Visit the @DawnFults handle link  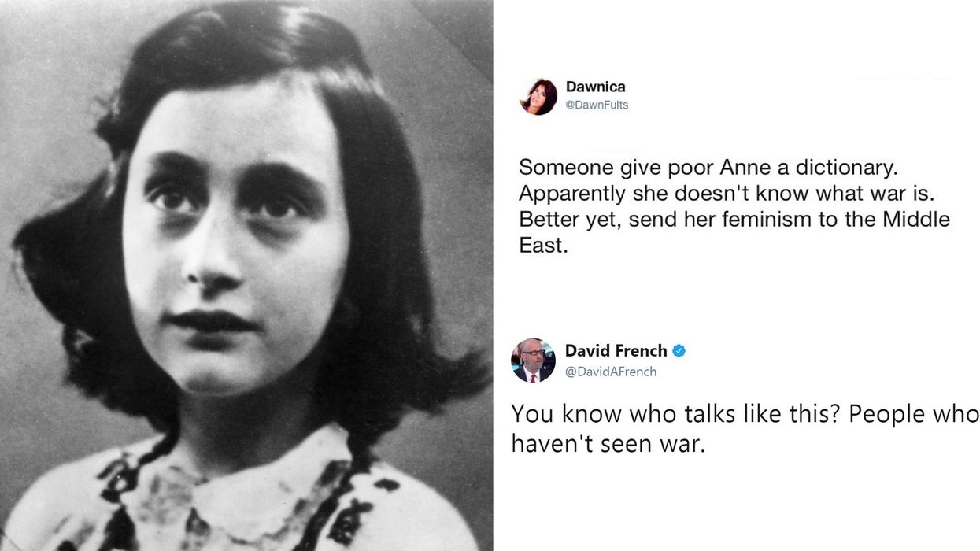click(x=597, y=105)
